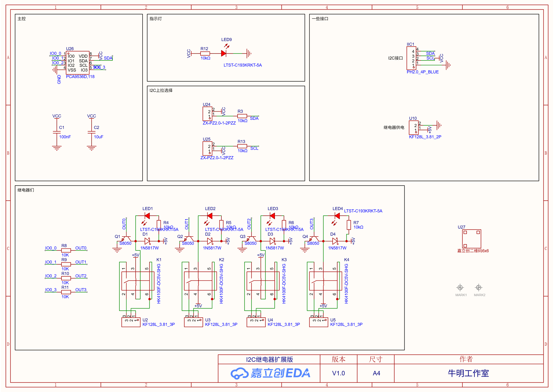Screen dimensions: 554x392
Task: Click the '继电器们' section title
Action: (26, 190)
